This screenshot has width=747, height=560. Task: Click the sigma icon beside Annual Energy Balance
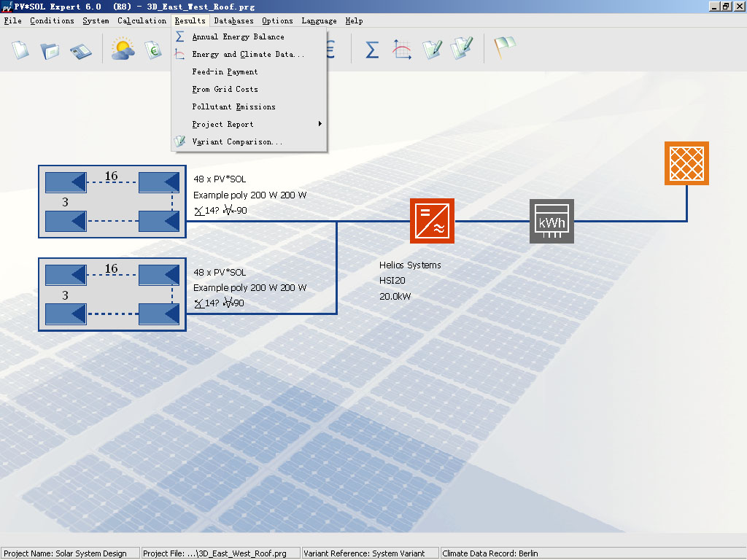180,36
